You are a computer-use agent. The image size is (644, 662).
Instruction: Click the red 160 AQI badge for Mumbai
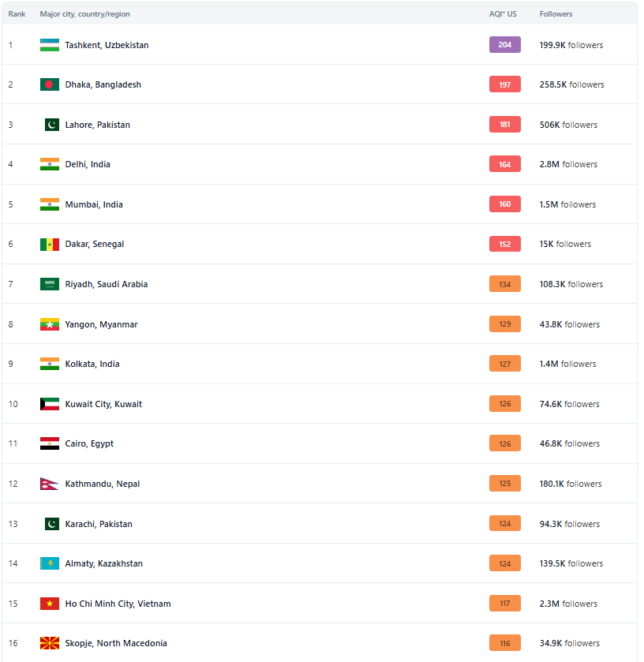(x=504, y=204)
